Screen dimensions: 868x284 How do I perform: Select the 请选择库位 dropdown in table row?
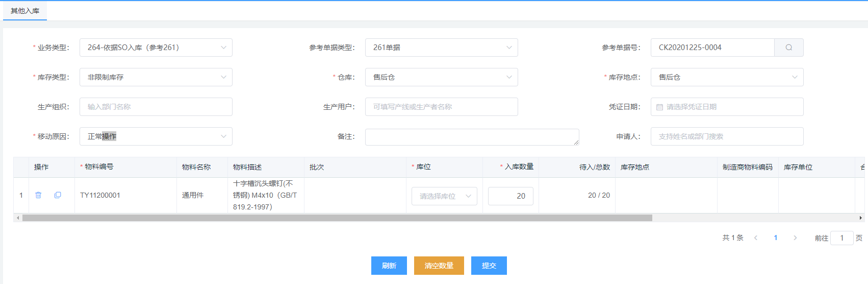(444, 196)
